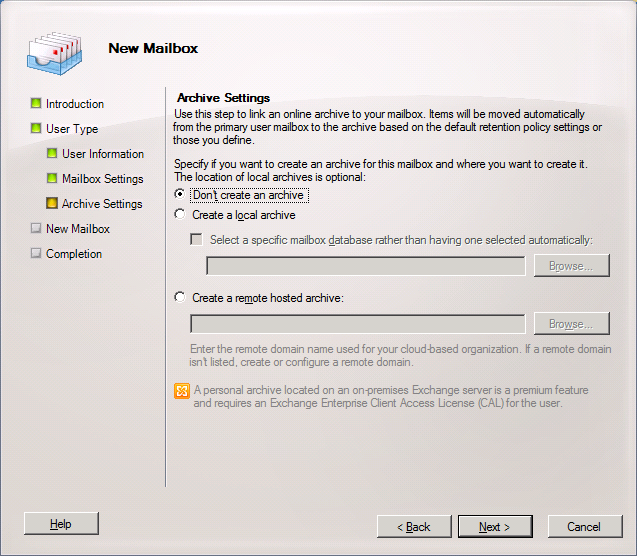The width and height of the screenshot is (637, 556).
Task: Click the User Information step status icon
Action: tap(52, 154)
